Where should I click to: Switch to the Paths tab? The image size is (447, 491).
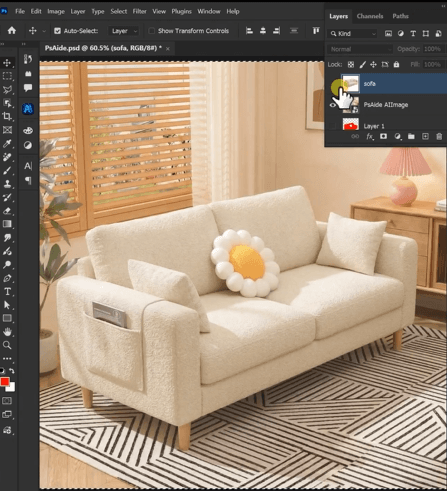400,16
